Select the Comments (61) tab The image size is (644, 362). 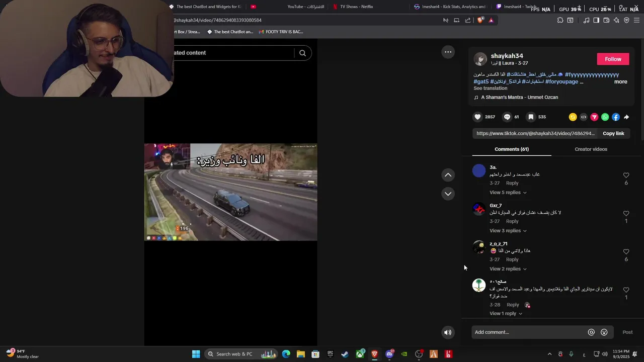(511, 149)
